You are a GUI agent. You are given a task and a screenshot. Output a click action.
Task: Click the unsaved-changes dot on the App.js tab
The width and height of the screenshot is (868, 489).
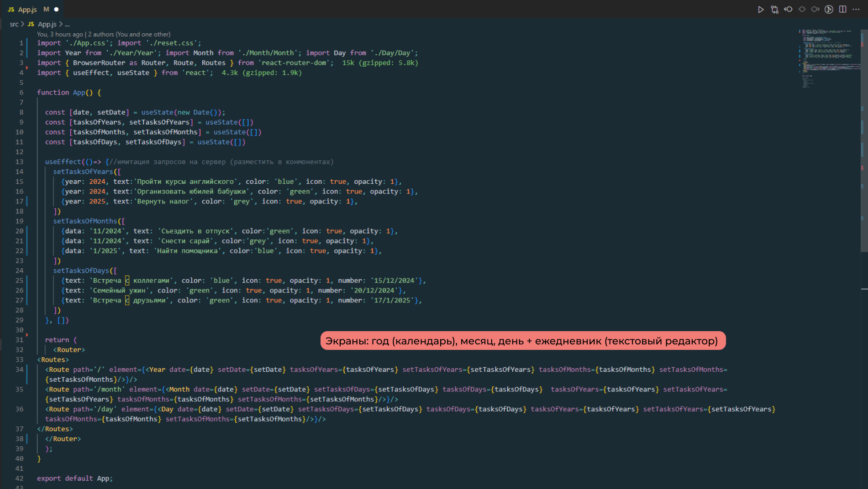(x=56, y=9)
